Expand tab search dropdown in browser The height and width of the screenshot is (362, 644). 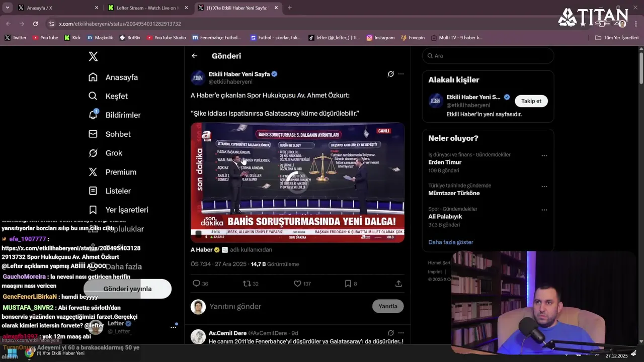point(7,8)
